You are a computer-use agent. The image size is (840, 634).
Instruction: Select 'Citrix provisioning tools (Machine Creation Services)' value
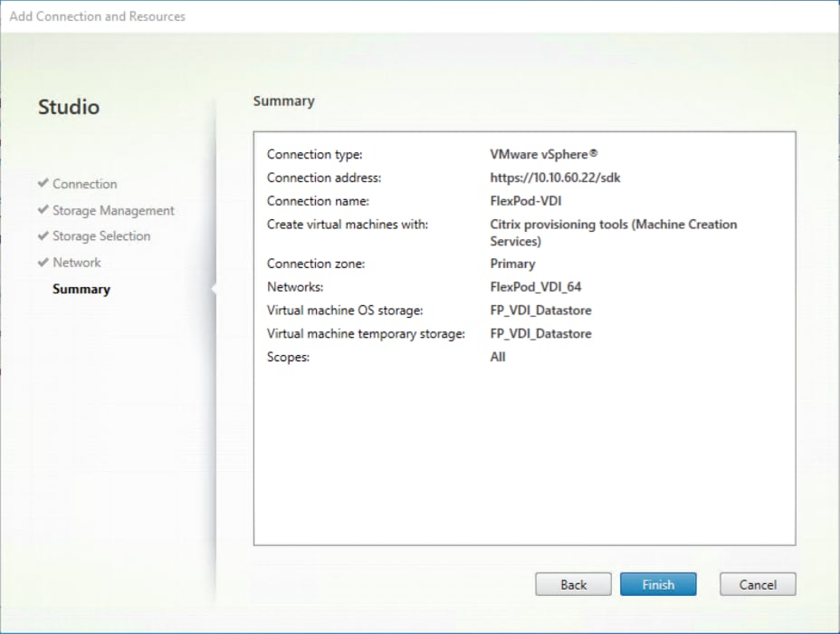tap(614, 233)
